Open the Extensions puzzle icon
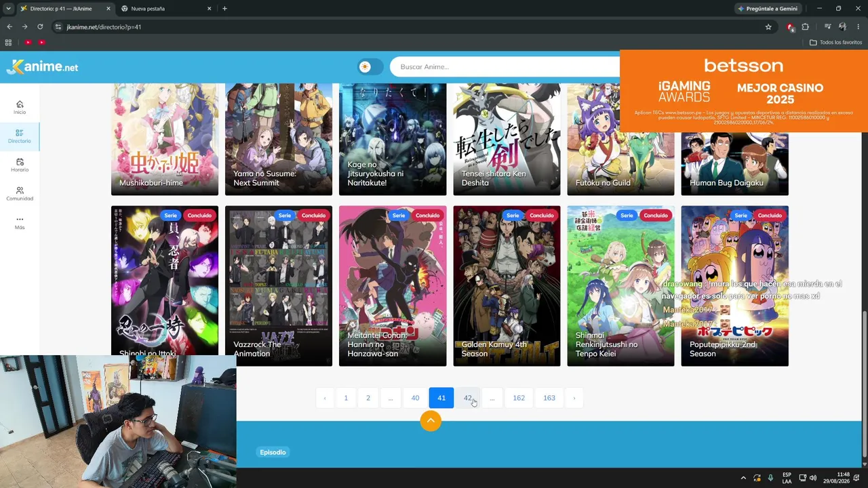 coord(806,27)
